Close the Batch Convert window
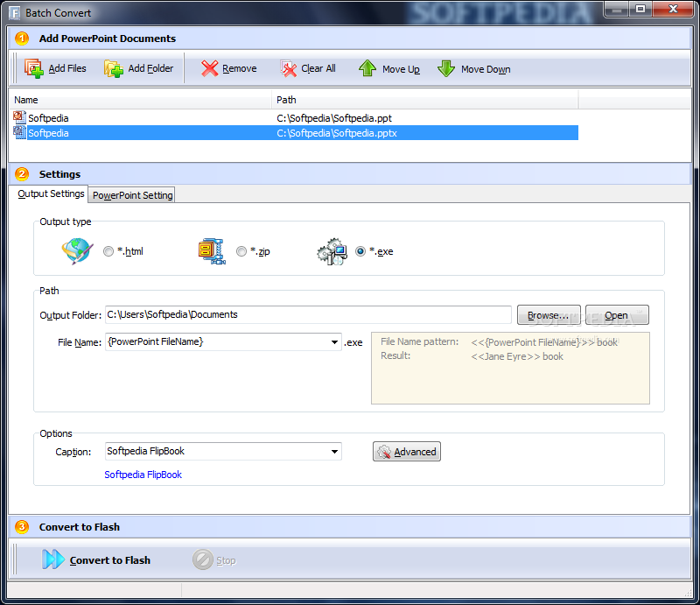The image size is (700, 605). point(674,10)
